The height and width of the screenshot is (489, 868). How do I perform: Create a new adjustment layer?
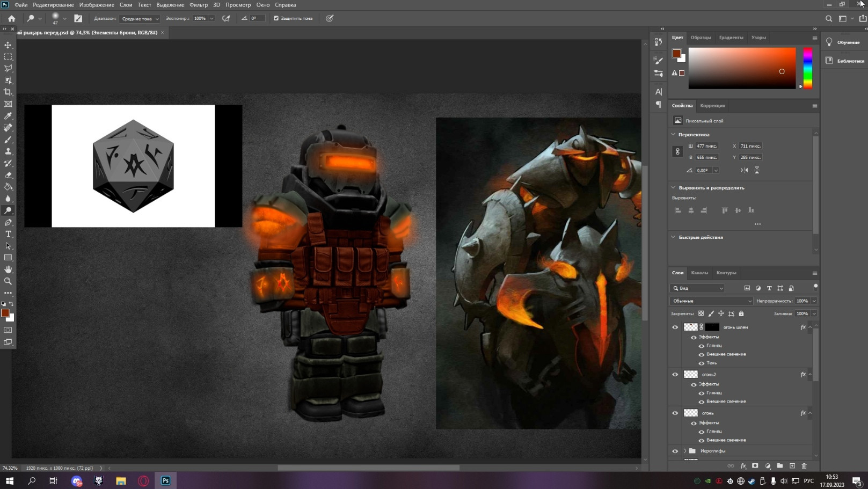pos(768,466)
